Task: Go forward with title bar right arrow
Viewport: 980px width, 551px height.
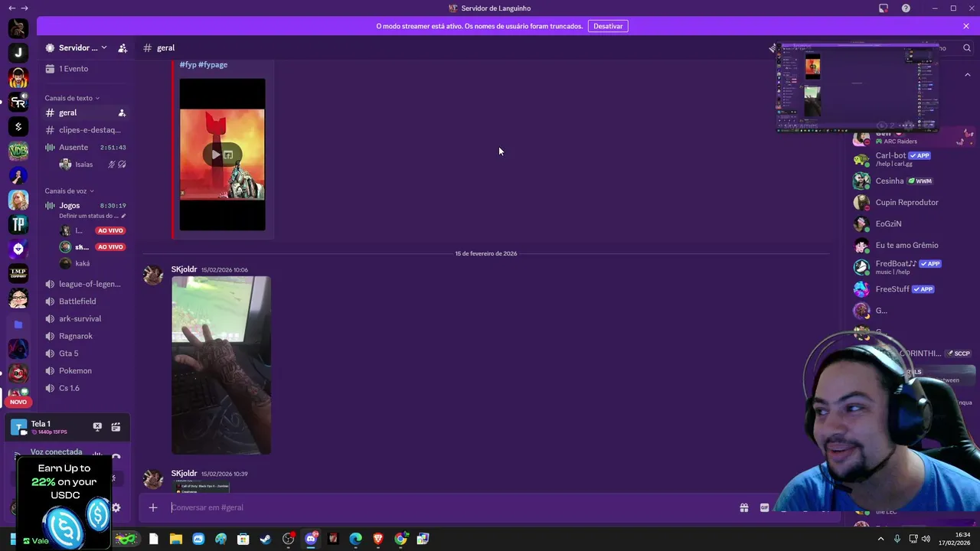Action: (26, 8)
